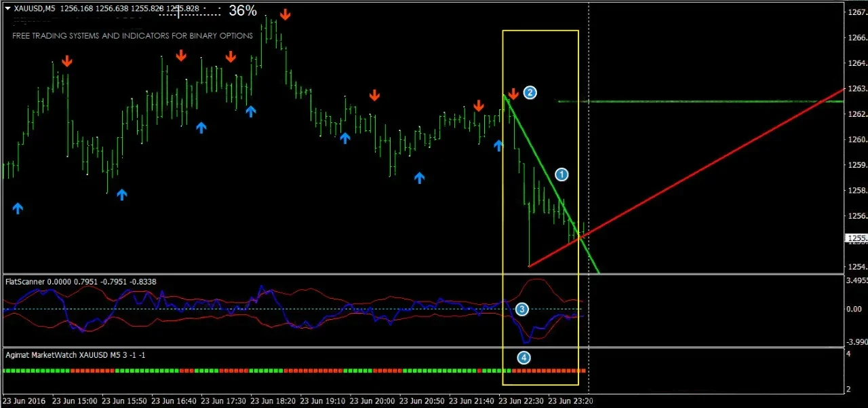Click the 23 Jun 22:30 time axis label

[521, 401]
